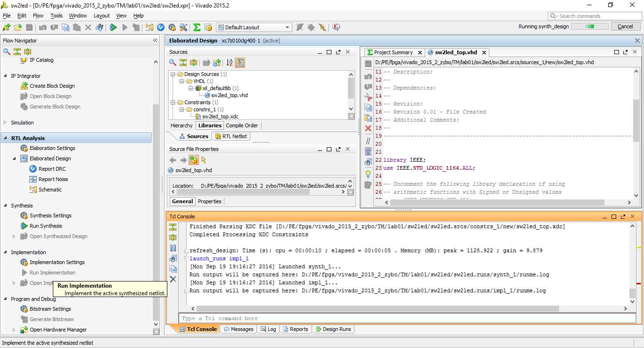644x348 pixels.
Task: Click the red X Delete icon in editor sidebar
Action: point(368,128)
